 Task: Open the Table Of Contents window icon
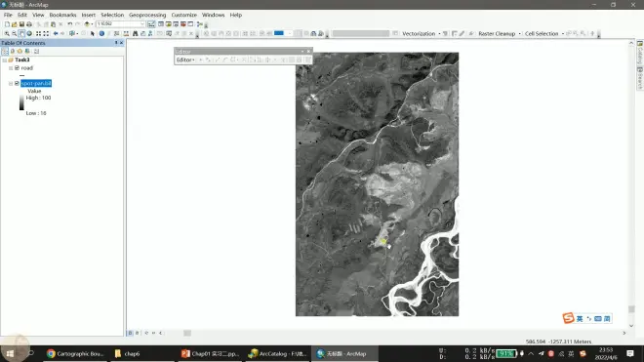(x=161, y=24)
